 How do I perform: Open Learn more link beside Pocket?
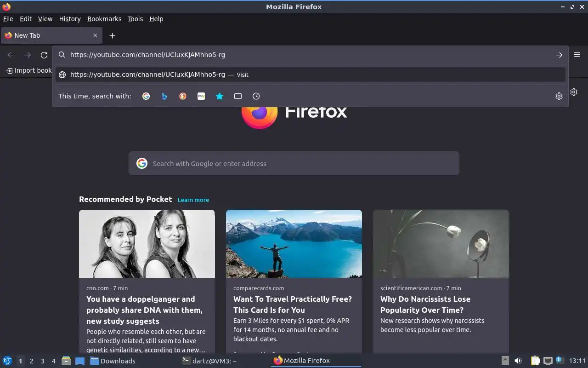[193, 200]
